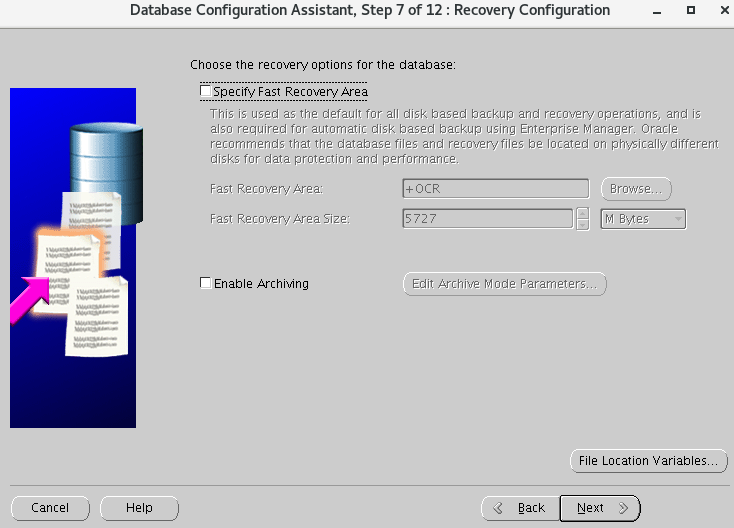Open Edit Archive Mode Parameters dialog
Viewport: 734px width, 528px height.
click(x=504, y=284)
